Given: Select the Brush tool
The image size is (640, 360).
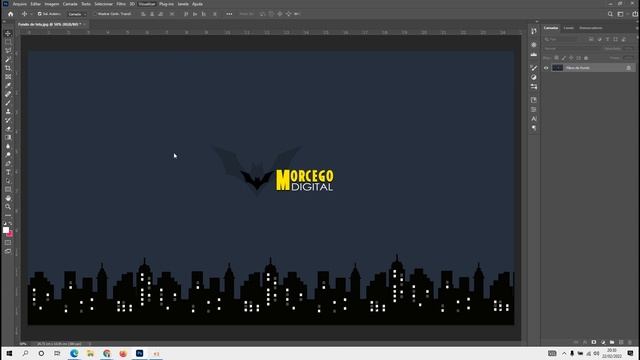Looking at the screenshot, I should point(8,103).
